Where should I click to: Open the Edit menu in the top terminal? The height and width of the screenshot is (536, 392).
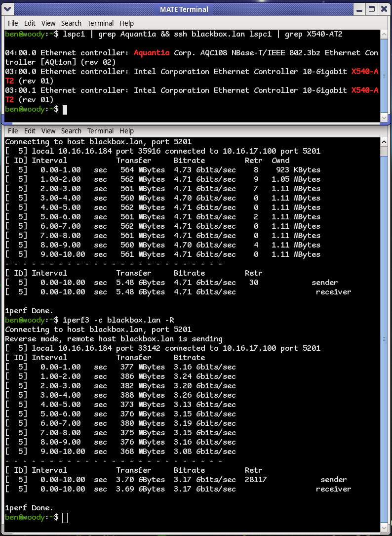pos(30,23)
